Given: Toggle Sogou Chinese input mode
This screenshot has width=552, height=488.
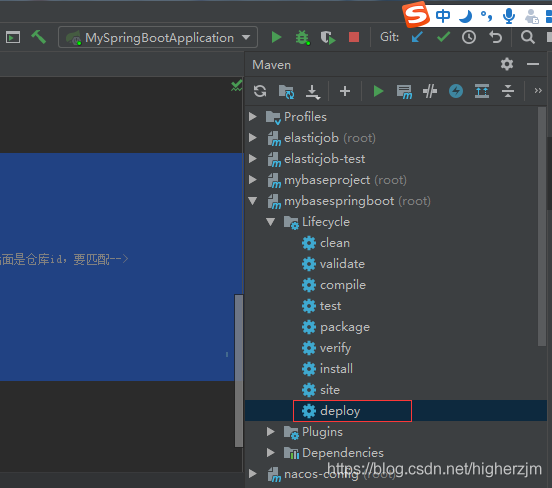Looking at the screenshot, I should (443, 16).
